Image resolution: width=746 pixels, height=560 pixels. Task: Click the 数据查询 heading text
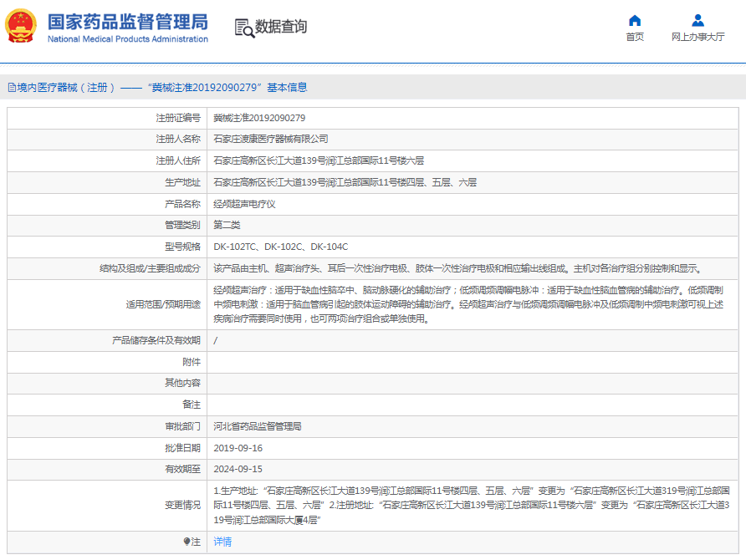281,27
